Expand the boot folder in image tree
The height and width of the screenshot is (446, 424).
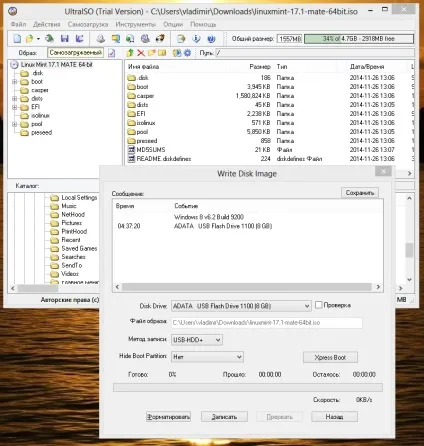[x=14, y=82]
